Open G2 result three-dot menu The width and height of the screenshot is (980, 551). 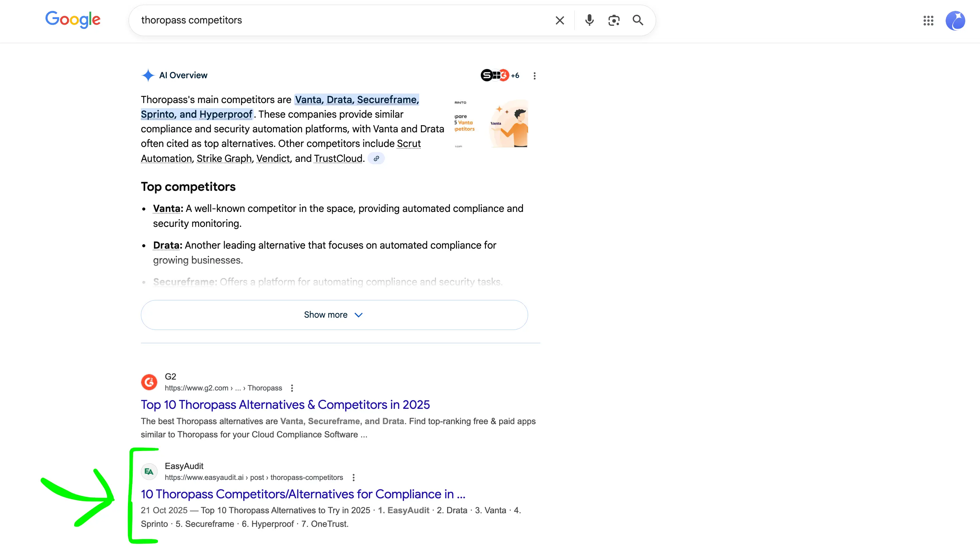[x=292, y=388]
